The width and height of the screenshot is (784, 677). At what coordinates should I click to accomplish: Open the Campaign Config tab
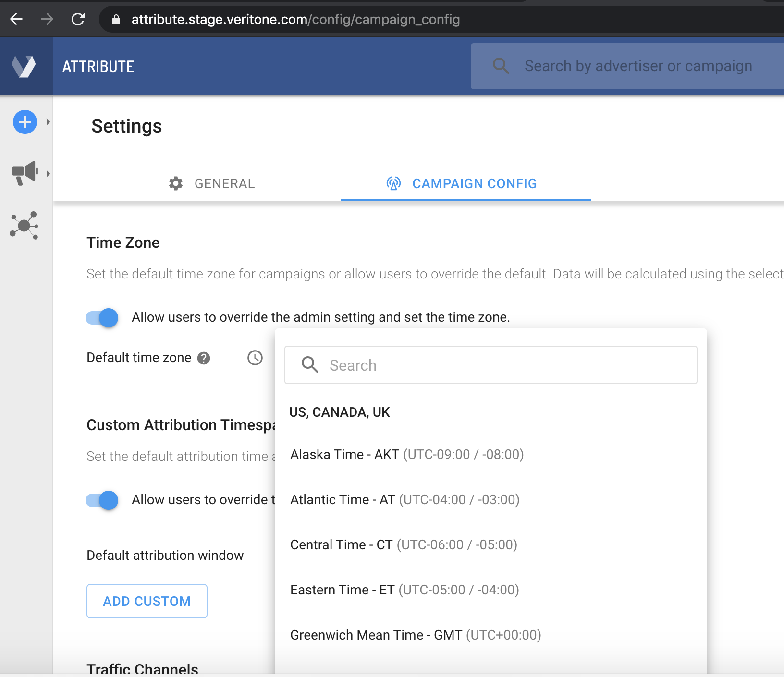coord(474,183)
